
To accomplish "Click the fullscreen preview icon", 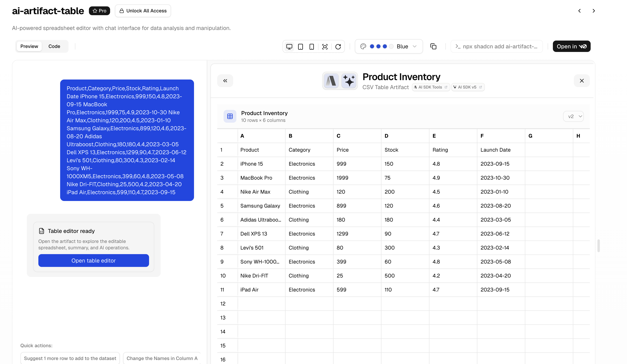I will click(x=325, y=47).
